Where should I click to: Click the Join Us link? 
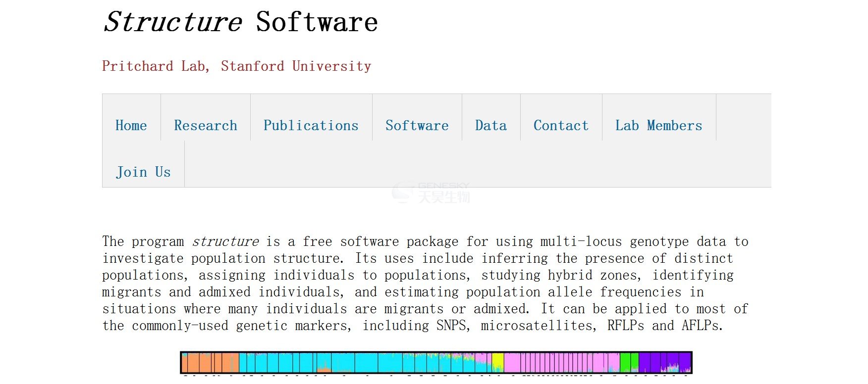pos(143,172)
